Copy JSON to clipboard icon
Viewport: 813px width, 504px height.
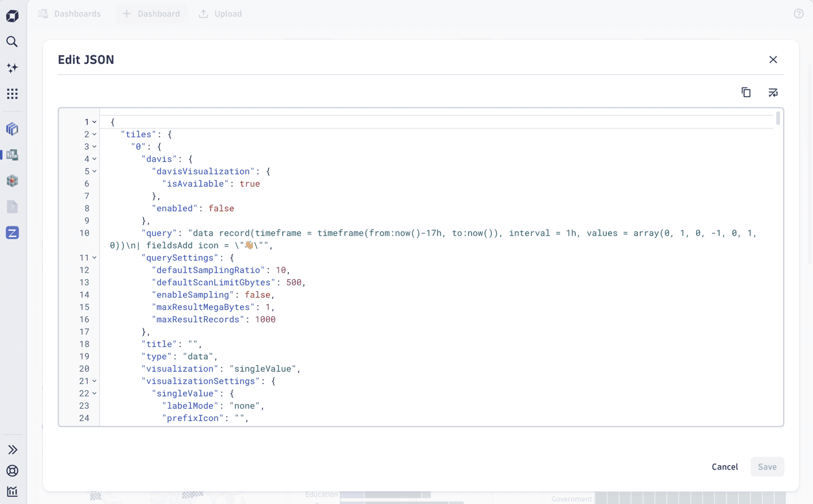coord(746,92)
